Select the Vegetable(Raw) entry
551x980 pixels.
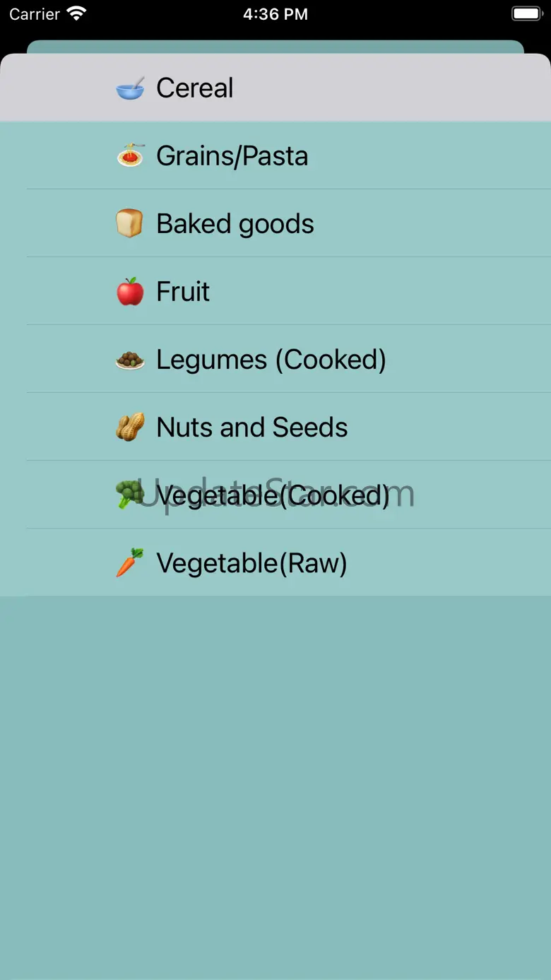click(251, 563)
